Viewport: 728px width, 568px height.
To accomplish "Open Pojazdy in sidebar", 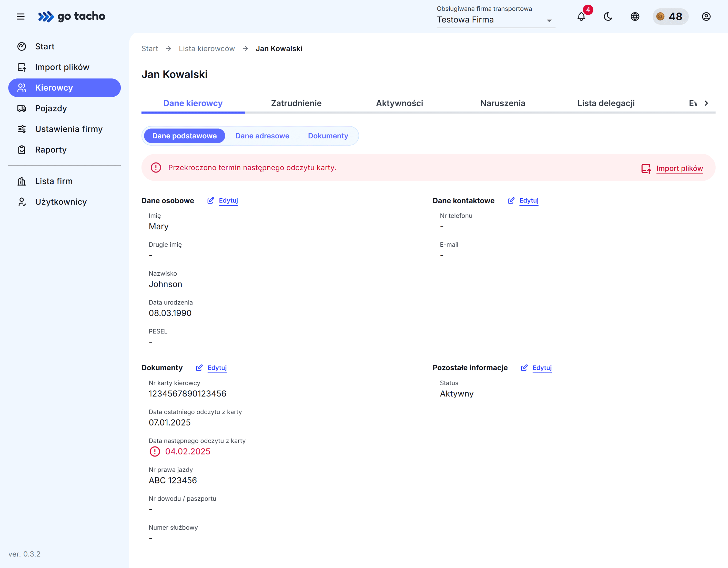I will [64, 108].
